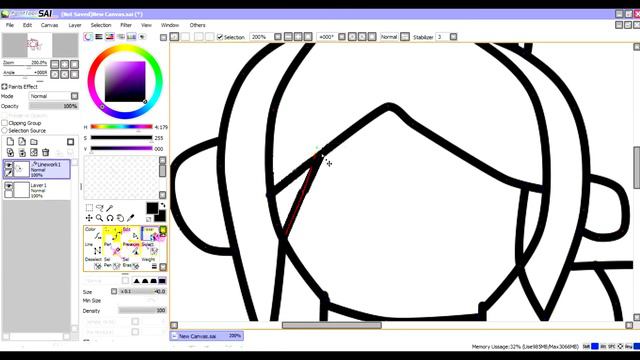Select the linework Weight tool

click(149, 263)
